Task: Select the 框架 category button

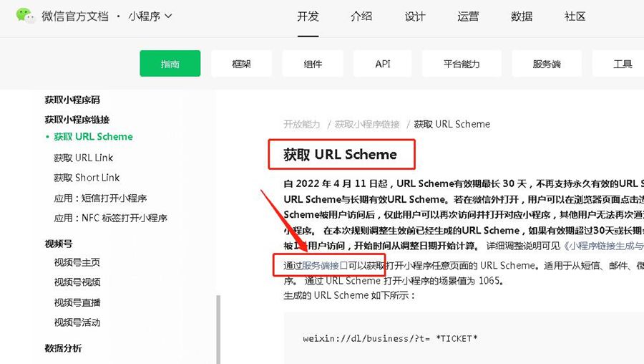Action: [x=242, y=64]
